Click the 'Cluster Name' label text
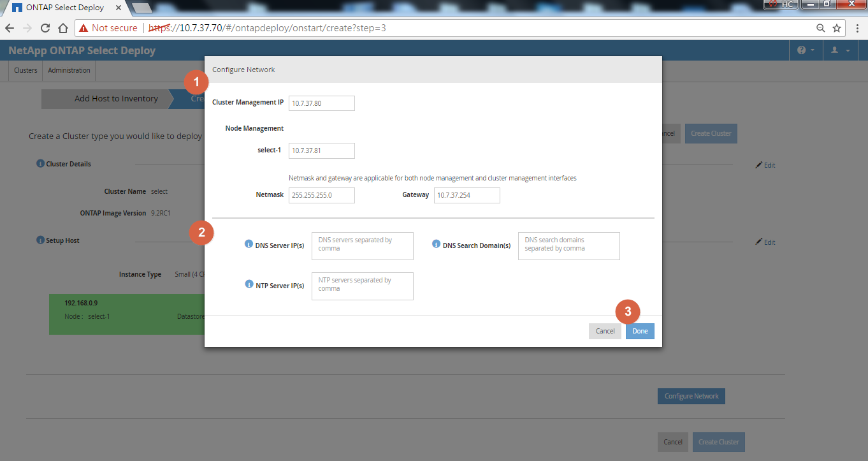Screen dimensions: 868x461 click(126, 191)
